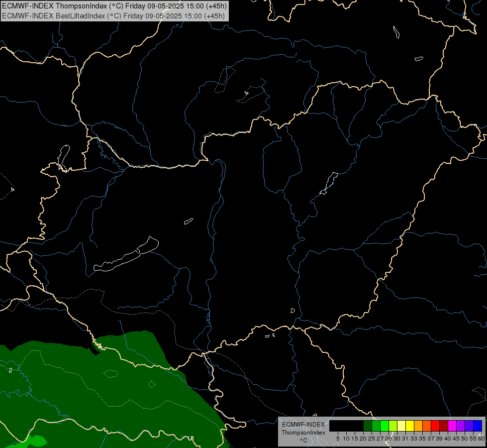The width and height of the screenshot is (487, 448).
Task: Click the legend tick value 60
Action: 482,439
